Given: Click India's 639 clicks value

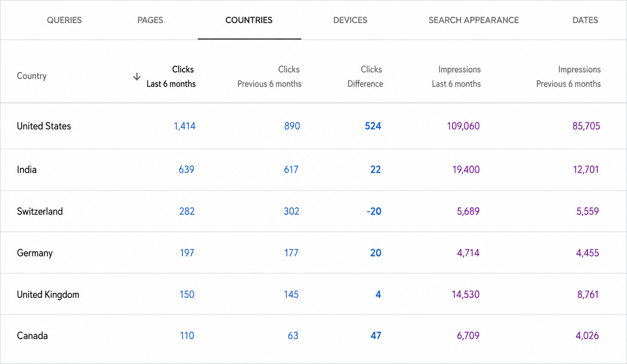Looking at the screenshot, I should point(187,169).
